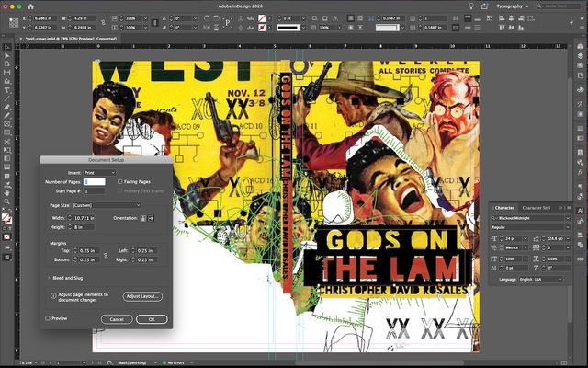588x368 pixels.
Task: Click the Start Page number field
Action: pyautogui.click(x=94, y=191)
